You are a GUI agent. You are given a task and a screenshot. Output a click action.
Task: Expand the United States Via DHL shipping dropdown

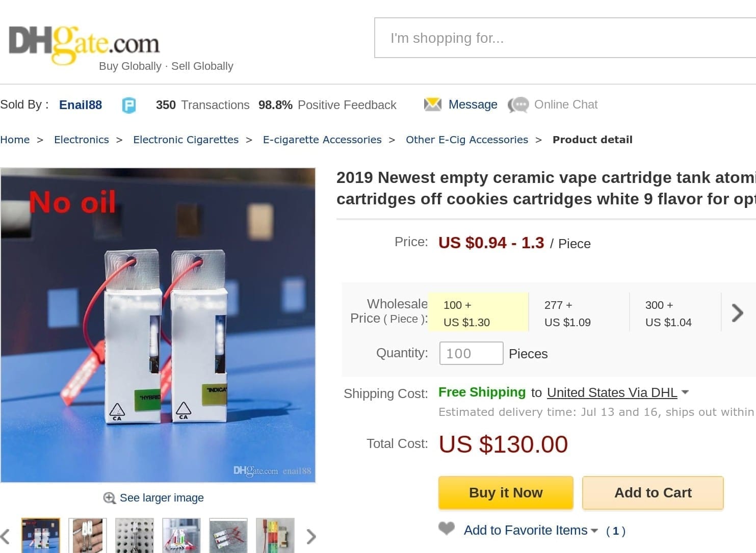click(684, 392)
